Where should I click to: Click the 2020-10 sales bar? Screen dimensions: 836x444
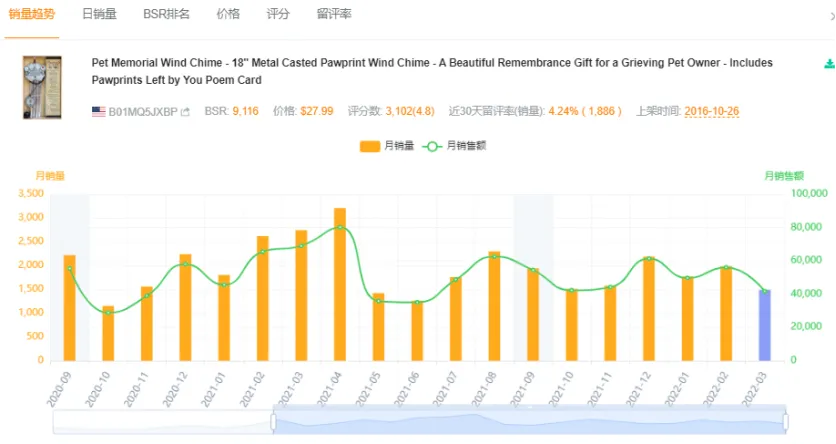(108, 333)
